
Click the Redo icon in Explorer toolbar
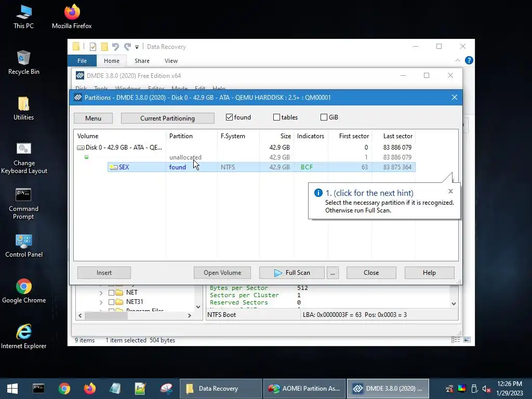click(127, 46)
